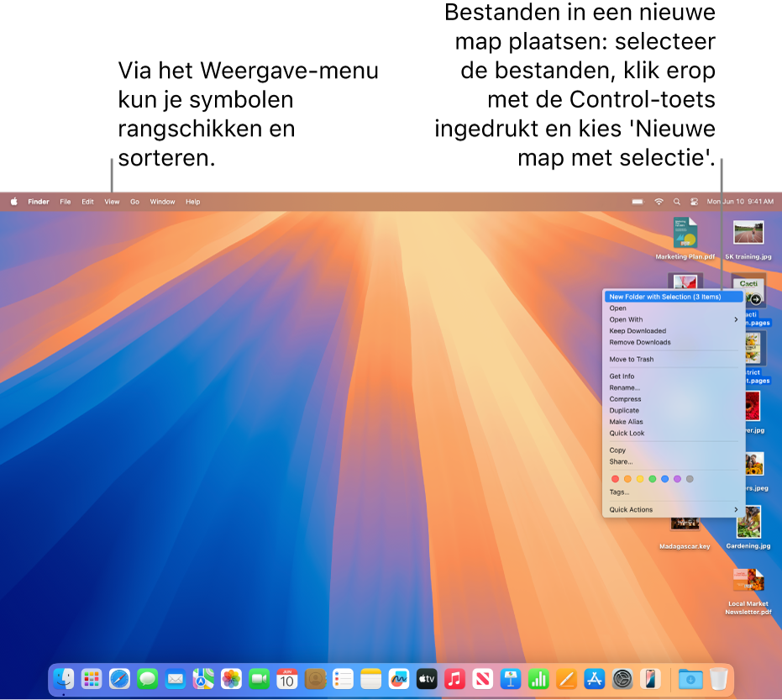782x700 pixels.
Task: Open Finder from the Dock
Action: (x=64, y=679)
